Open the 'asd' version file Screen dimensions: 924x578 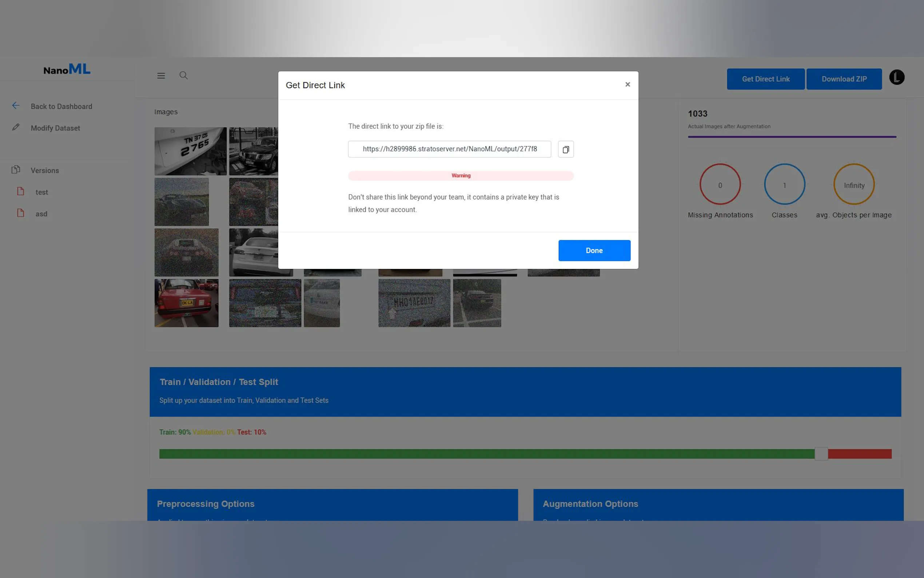pyautogui.click(x=41, y=214)
